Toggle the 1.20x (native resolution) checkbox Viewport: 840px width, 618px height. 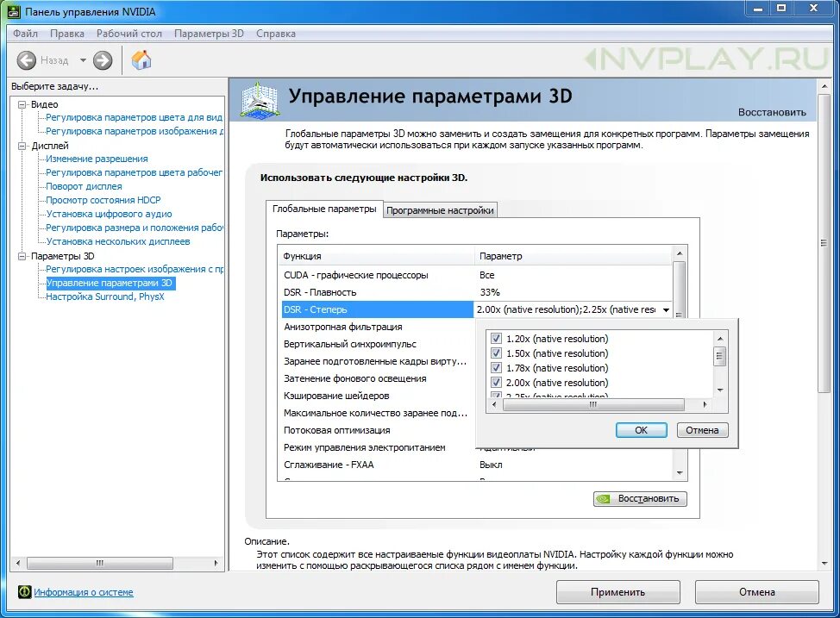point(496,339)
